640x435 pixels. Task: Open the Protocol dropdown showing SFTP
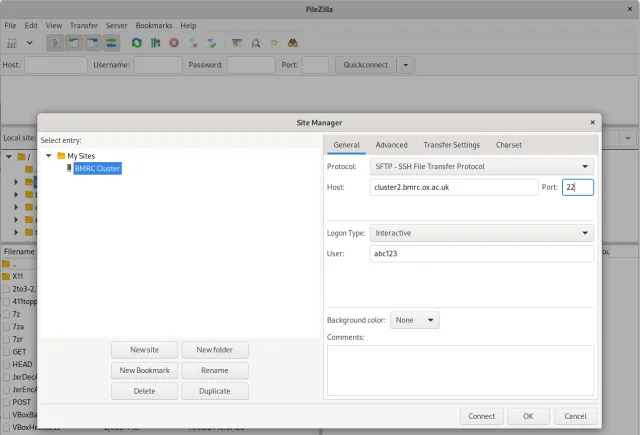click(x=482, y=166)
